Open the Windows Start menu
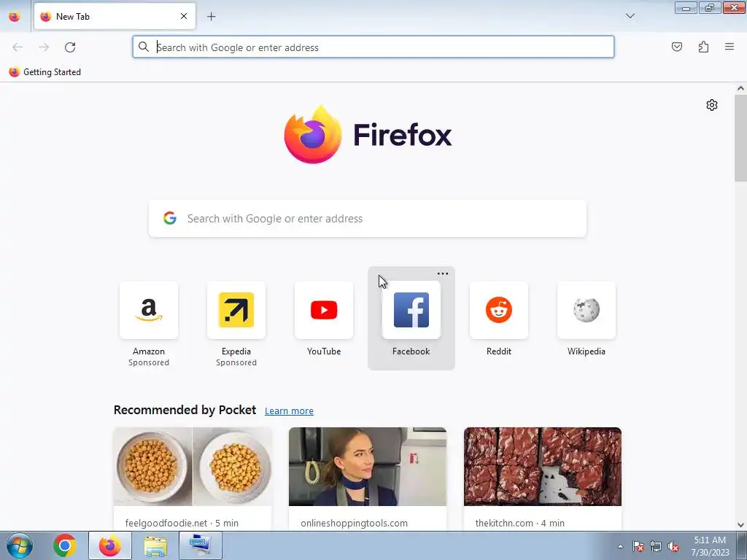The height and width of the screenshot is (560, 747). tap(19, 545)
